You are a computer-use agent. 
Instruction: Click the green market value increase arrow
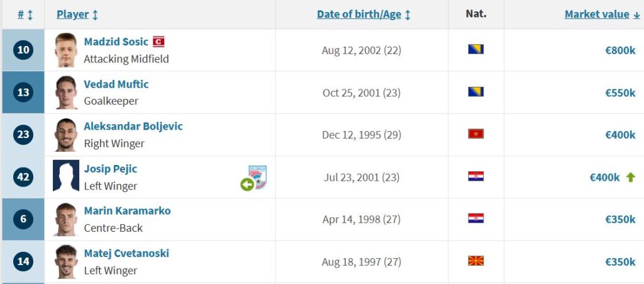(x=630, y=177)
